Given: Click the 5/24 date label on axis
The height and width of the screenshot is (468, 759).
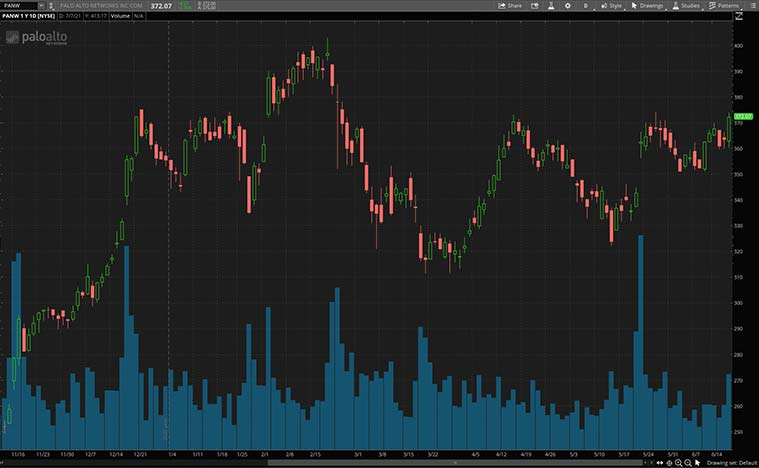Looking at the screenshot, I should click(x=648, y=454).
